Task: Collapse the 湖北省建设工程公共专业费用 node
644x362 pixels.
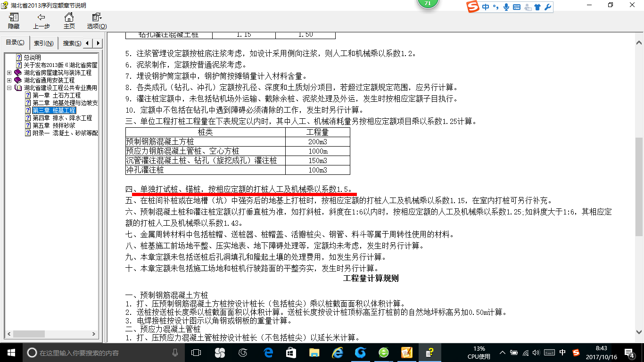Action: pos(9,88)
